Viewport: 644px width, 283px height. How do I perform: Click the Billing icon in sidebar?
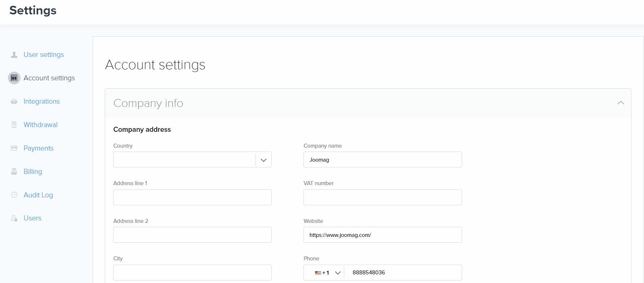click(14, 172)
